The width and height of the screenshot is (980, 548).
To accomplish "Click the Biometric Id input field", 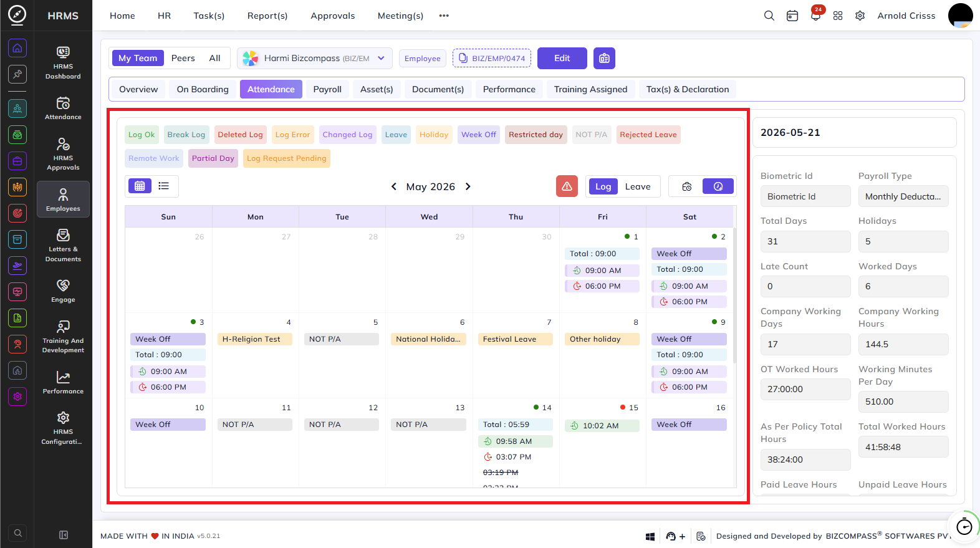I will (805, 196).
